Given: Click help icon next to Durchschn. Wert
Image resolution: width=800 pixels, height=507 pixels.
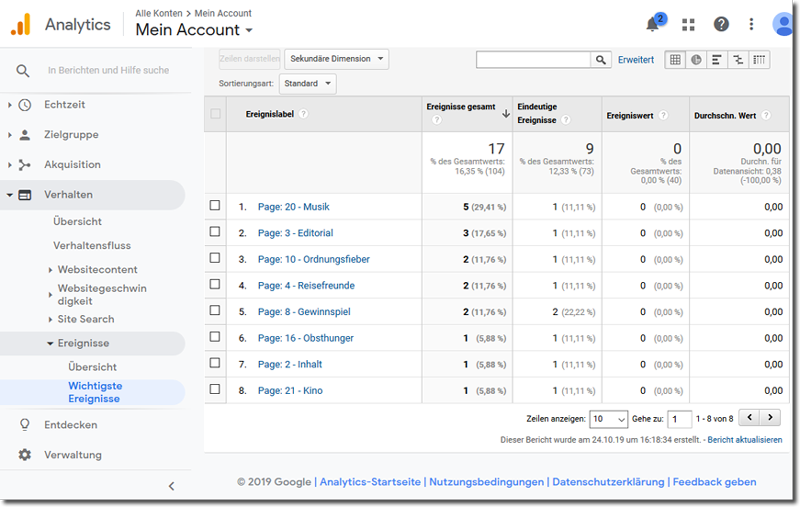Looking at the screenshot, I should [x=766, y=115].
